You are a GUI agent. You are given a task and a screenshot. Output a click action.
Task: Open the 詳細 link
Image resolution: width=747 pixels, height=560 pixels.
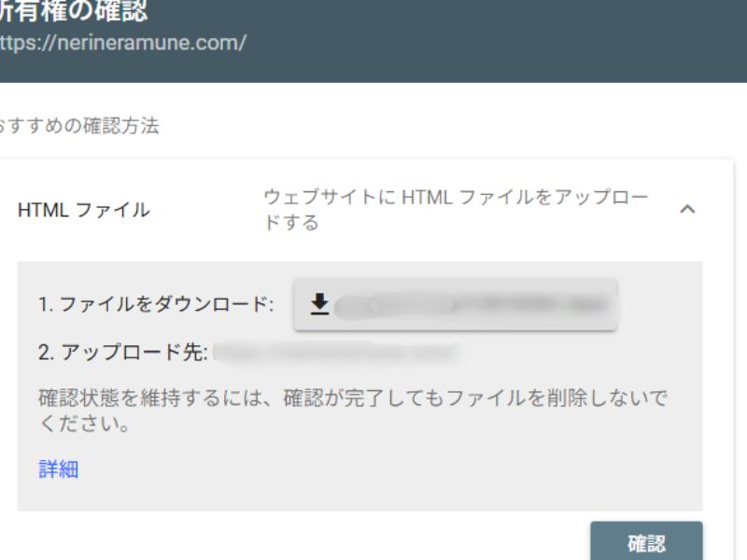pos(59,469)
